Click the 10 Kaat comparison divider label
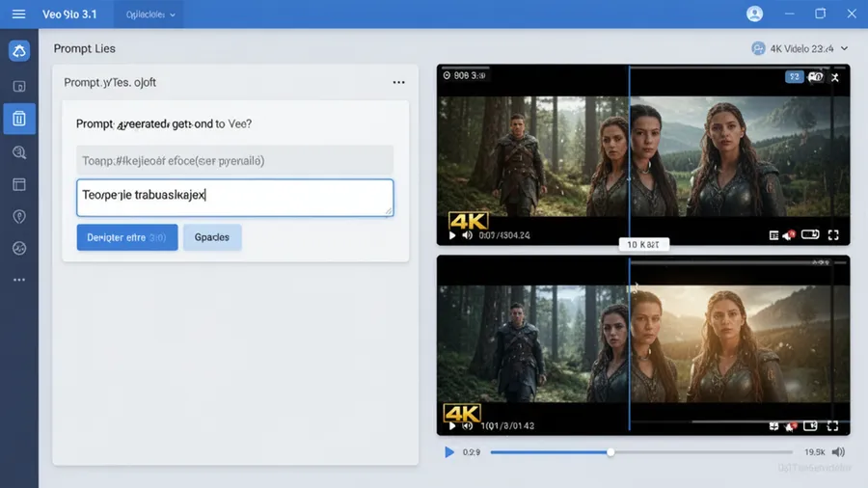The width and height of the screenshot is (868, 488). [x=644, y=245]
